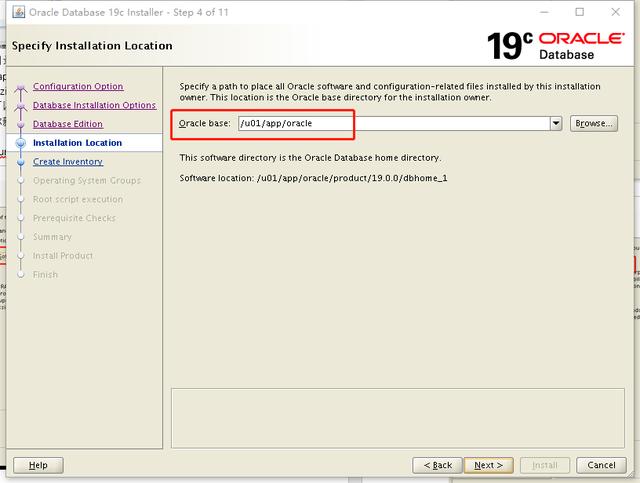
Task: Proceed with the Next > button
Action: click(488, 465)
